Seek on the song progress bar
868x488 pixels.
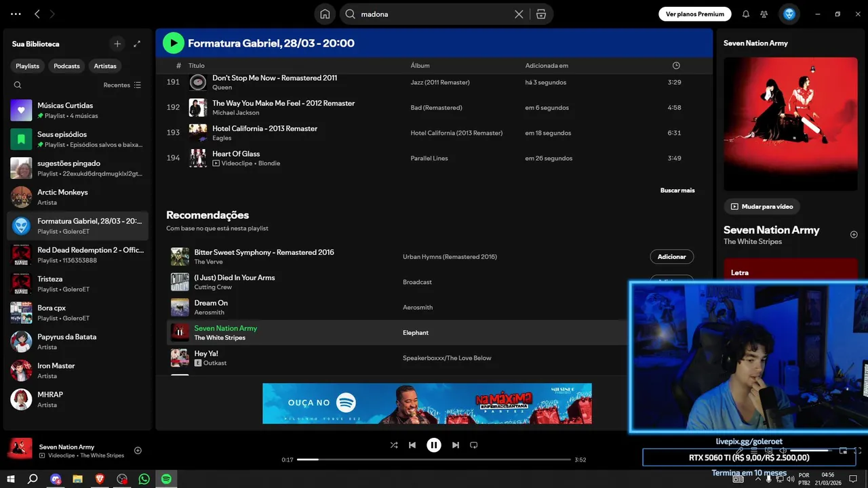[x=434, y=460]
